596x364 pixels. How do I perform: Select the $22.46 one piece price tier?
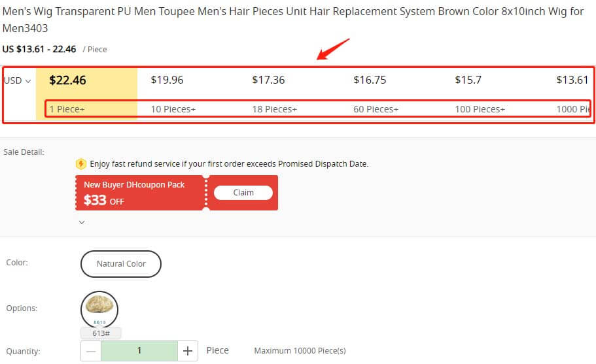(68, 80)
